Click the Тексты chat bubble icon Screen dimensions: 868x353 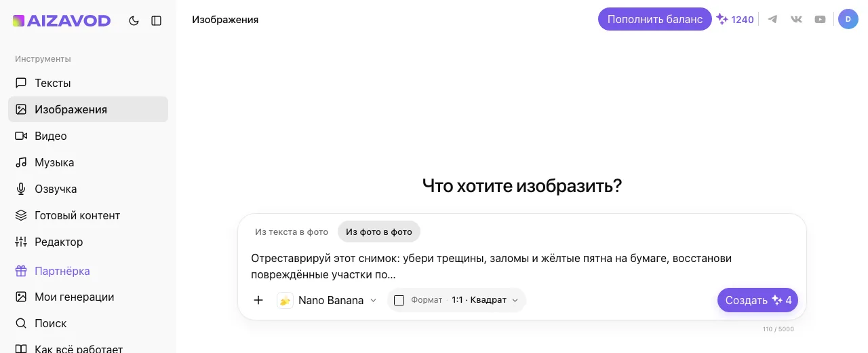click(21, 83)
